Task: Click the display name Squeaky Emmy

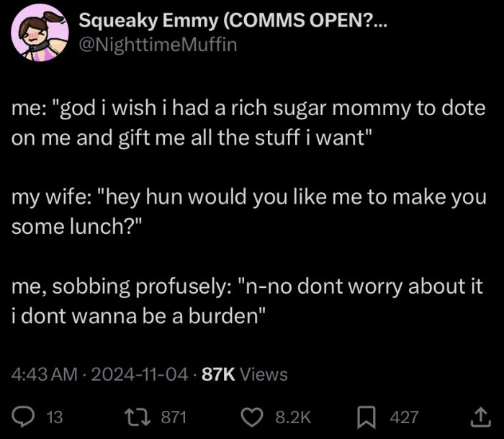Action: point(146,21)
